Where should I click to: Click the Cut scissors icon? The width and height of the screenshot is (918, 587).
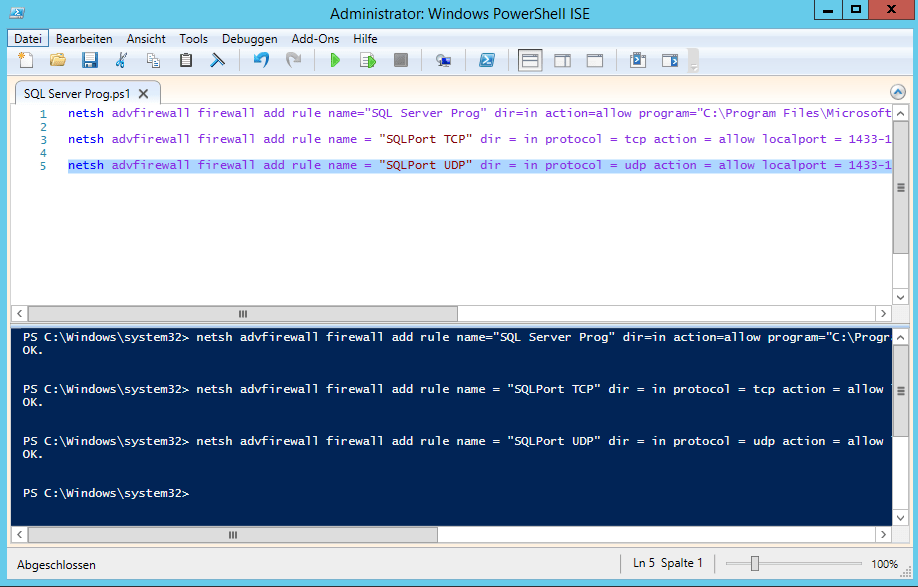(122, 61)
